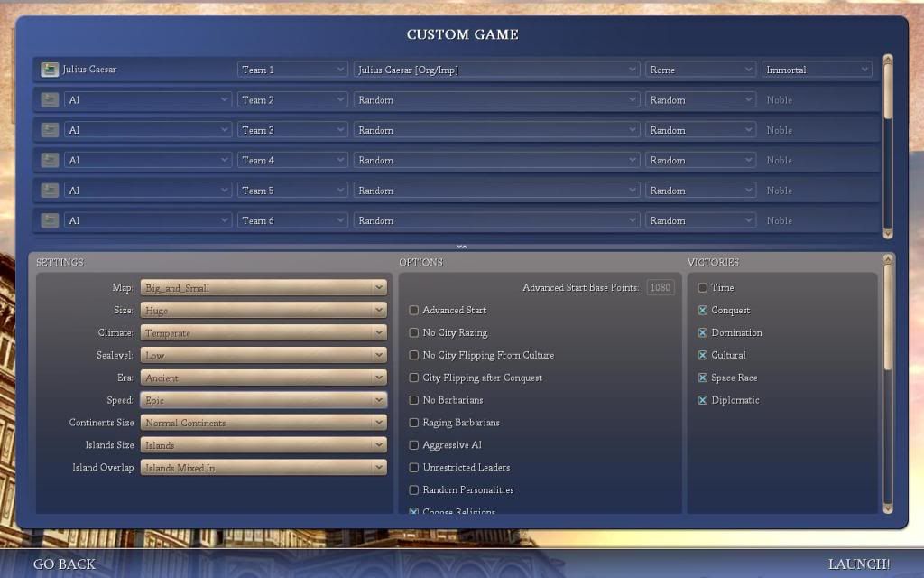Screen dimensions: 924x578
Task: Click the player list scrollbar thumb
Action: pos(888,92)
